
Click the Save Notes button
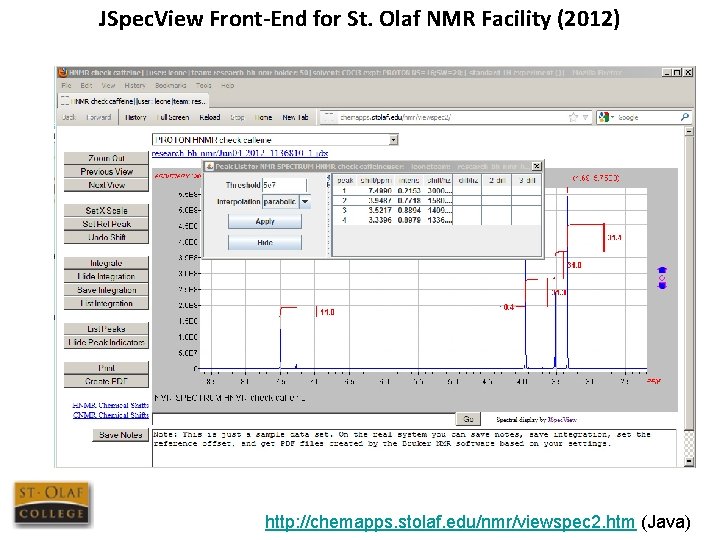(121, 435)
